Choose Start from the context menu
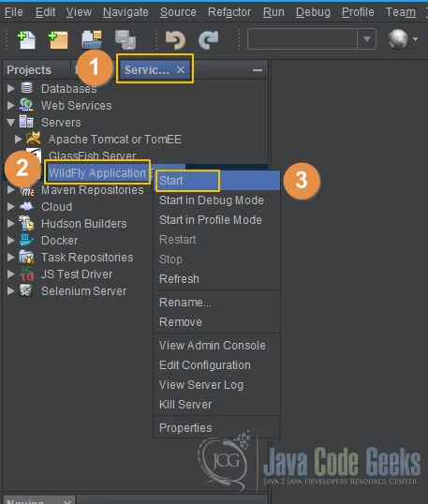The height and width of the screenshot is (504, 428). (217, 180)
